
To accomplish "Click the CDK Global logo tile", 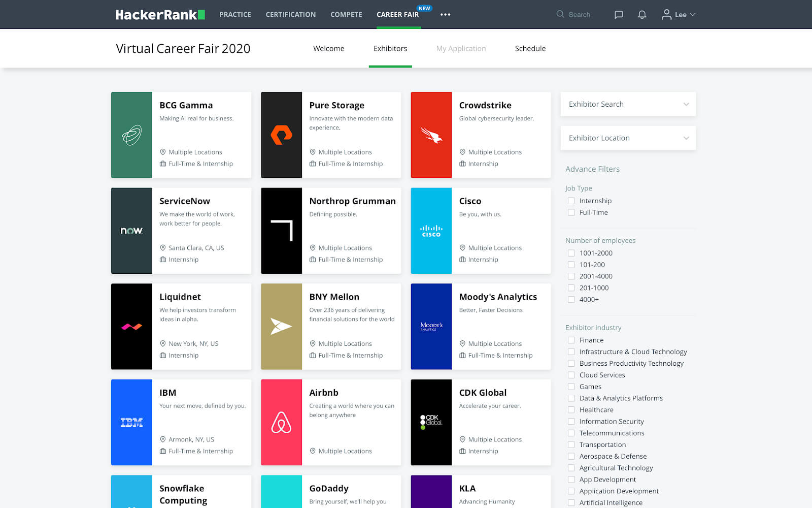I will 431,422.
